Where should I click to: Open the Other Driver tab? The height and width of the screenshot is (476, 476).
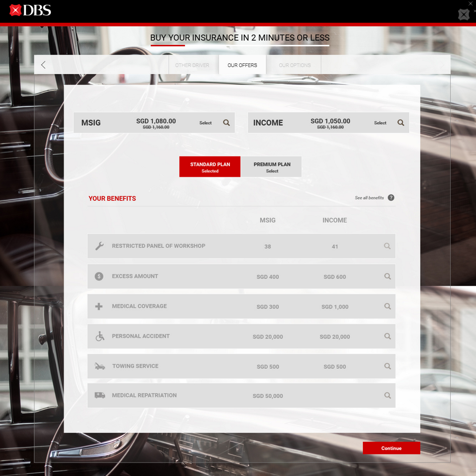[x=192, y=65]
